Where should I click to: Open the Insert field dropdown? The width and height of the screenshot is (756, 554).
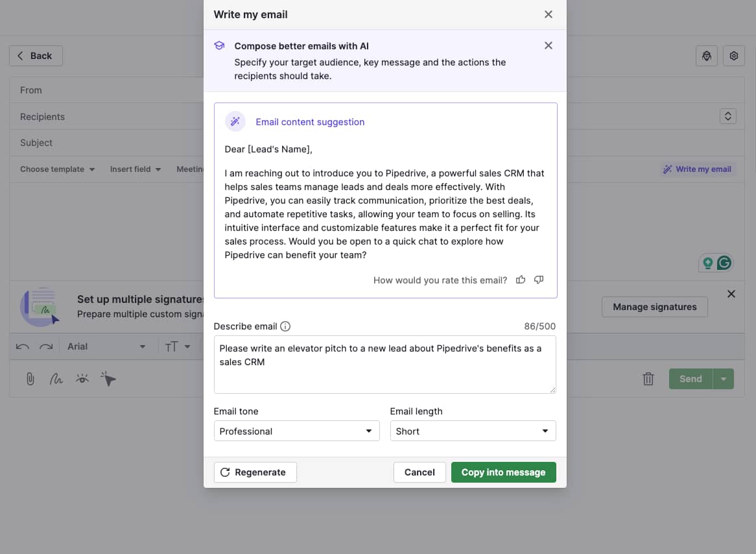click(x=135, y=169)
